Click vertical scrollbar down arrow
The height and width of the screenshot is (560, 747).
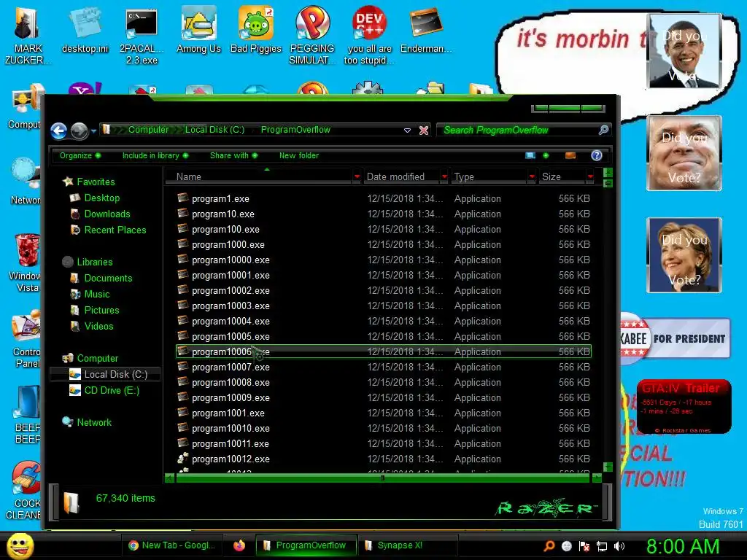608,467
